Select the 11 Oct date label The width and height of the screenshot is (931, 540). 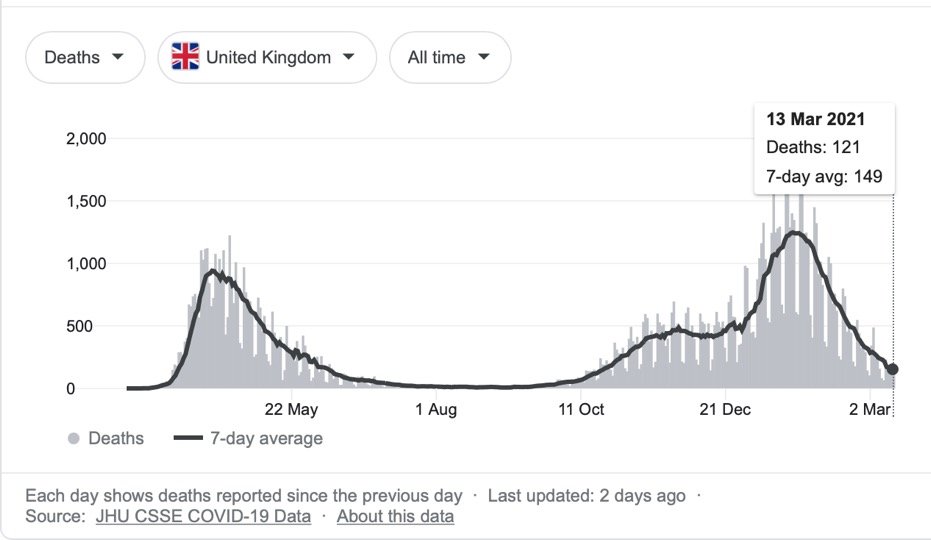click(581, 410)
